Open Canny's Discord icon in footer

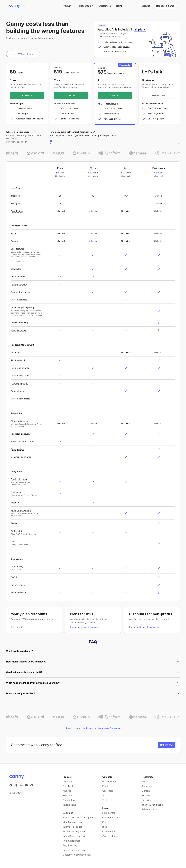pos(26,785)
